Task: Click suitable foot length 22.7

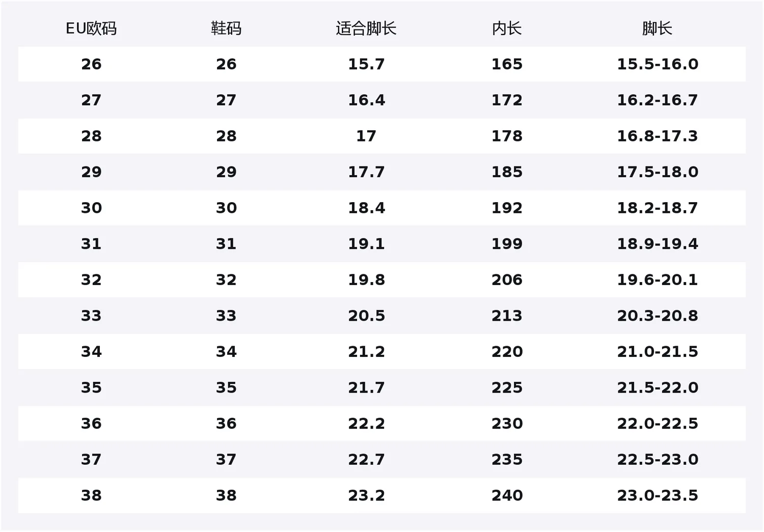Action: pos(366,460)
